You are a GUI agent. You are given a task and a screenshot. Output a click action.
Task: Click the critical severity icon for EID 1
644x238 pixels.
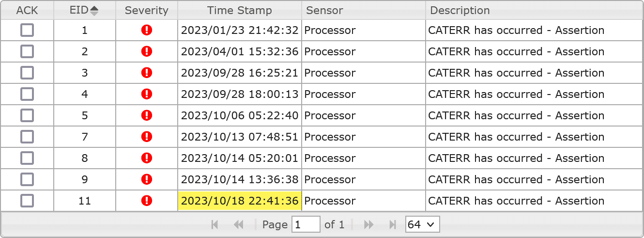coord(147,30)
